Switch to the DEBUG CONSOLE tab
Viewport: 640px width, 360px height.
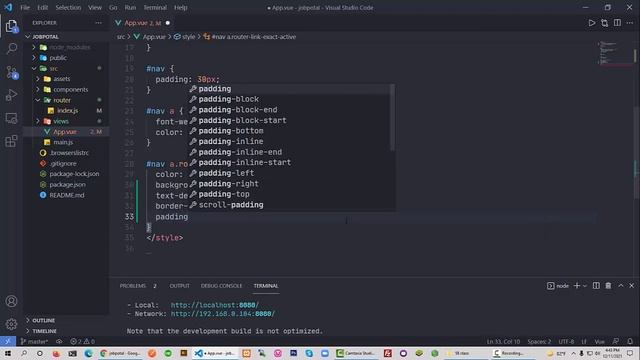(x=221, y=286)
